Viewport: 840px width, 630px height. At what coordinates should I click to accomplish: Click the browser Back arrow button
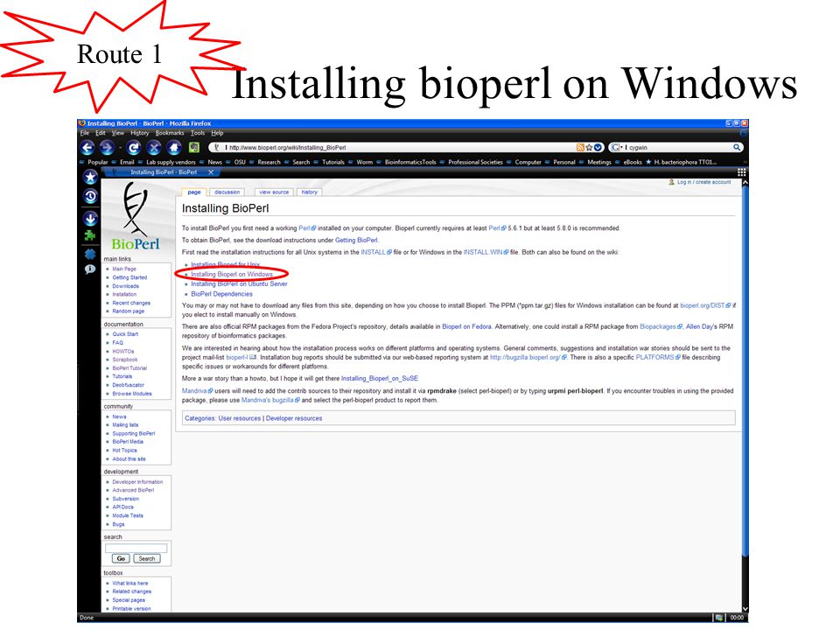87,147
